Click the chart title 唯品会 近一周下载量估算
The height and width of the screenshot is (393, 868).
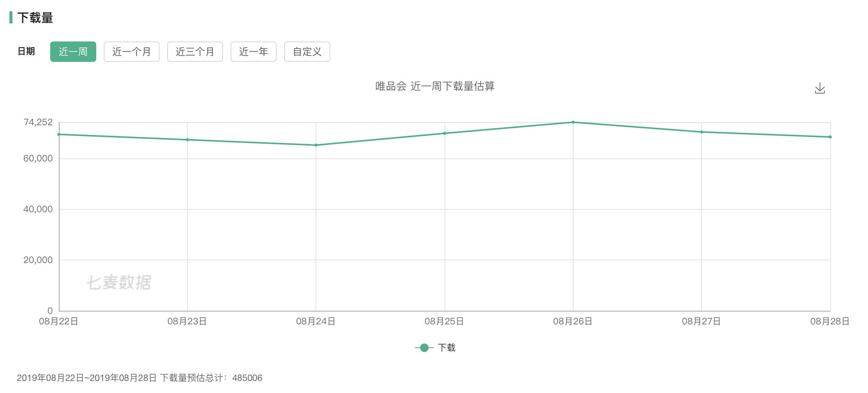tap(435, 86)
